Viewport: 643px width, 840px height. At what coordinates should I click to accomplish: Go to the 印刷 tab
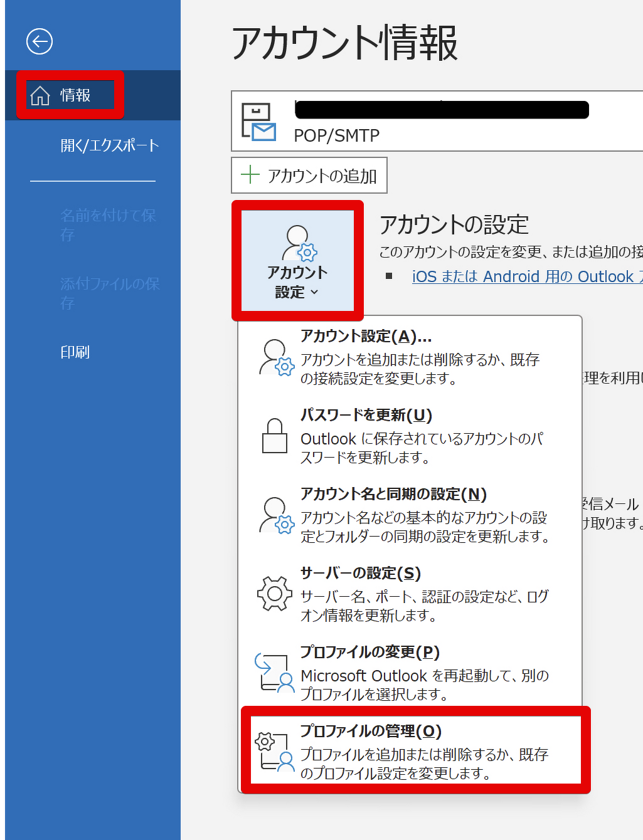75,352
